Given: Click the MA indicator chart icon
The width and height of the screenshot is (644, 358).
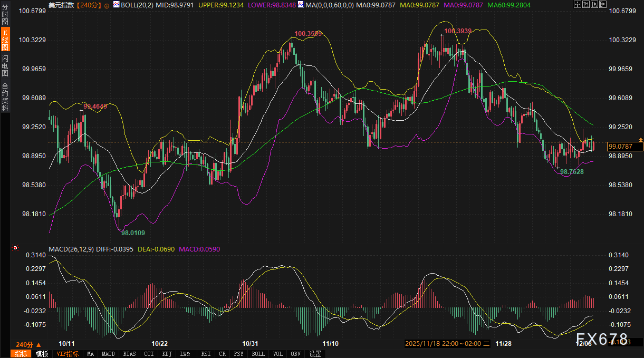Looking at the screenshot, I should pos(301,5).
